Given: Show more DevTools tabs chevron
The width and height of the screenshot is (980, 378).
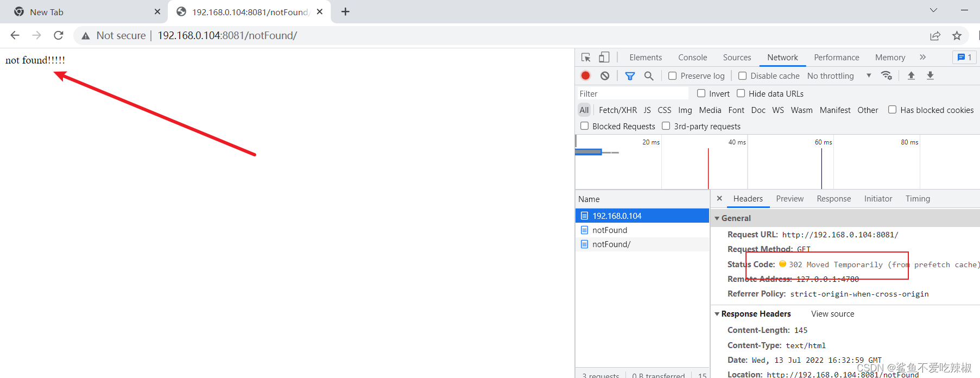Looking at the screenshot, I should click(x=922, y=58).
